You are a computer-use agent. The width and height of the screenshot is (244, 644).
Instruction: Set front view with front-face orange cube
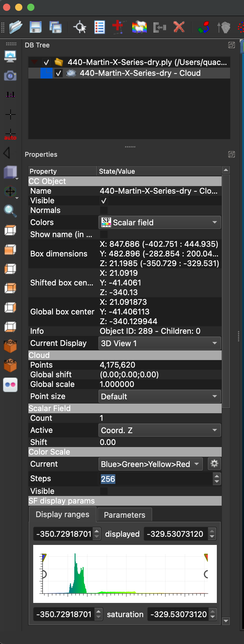click(x=10, y=250)
